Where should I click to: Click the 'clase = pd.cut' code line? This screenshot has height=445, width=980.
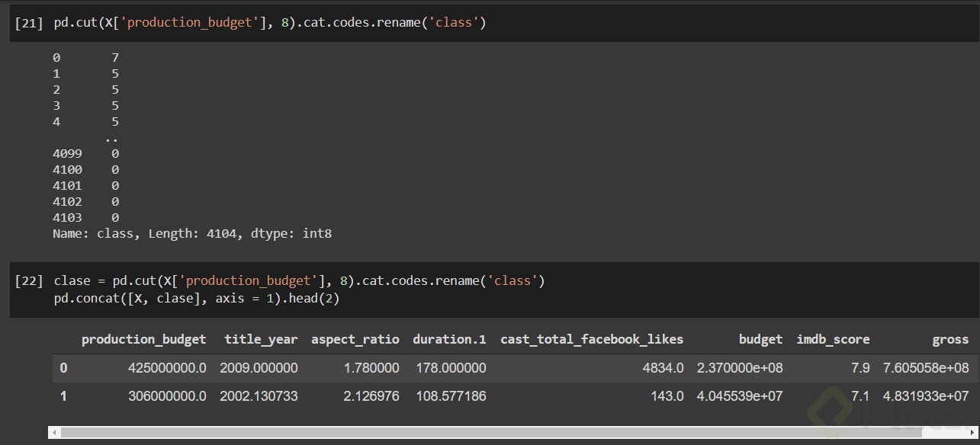point(299,281)
